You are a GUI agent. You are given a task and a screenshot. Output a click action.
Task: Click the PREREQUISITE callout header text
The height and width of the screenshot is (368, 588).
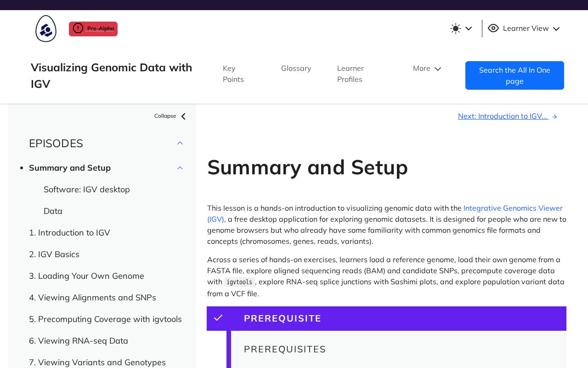pyautogui.click(x=283, y=318)
